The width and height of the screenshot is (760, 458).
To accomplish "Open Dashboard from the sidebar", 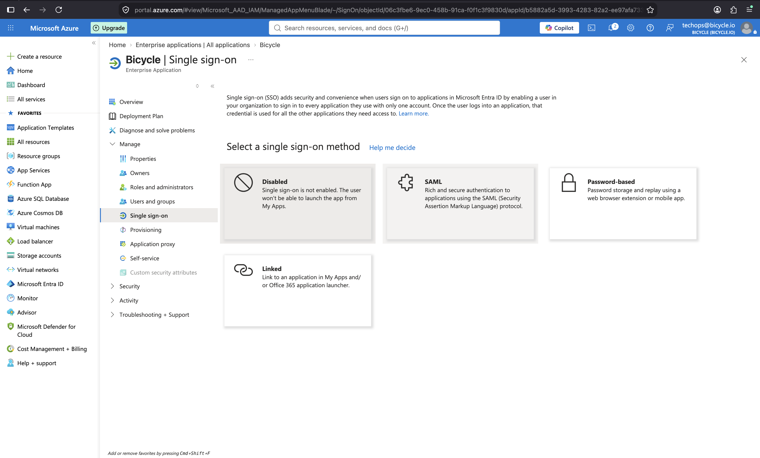I will [31, 85].
